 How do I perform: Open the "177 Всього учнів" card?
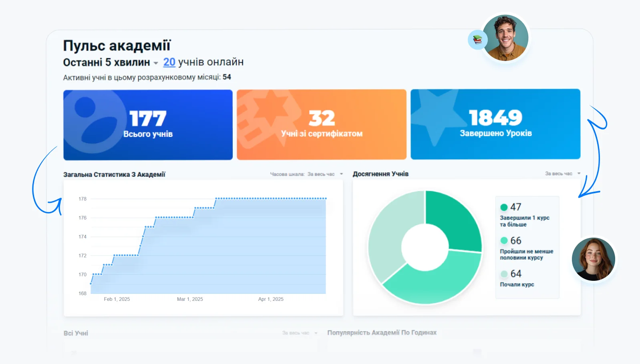148,125
